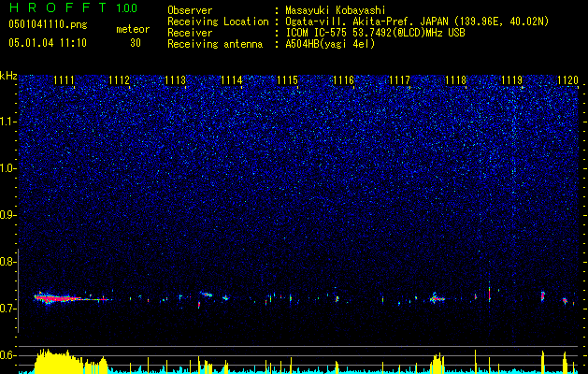588x374 pixels.
Task: Click the time marker 1113
Action: (x=176, y=79)
